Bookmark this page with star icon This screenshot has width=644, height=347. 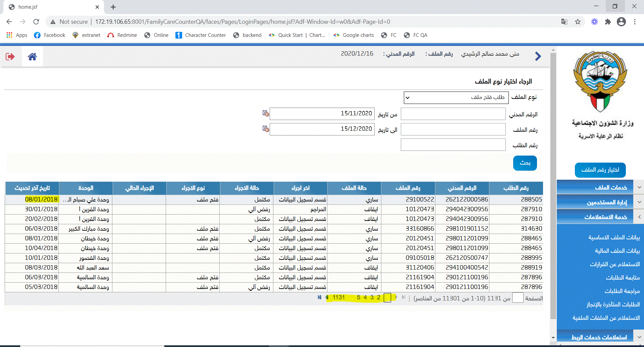tap(578, 22)
